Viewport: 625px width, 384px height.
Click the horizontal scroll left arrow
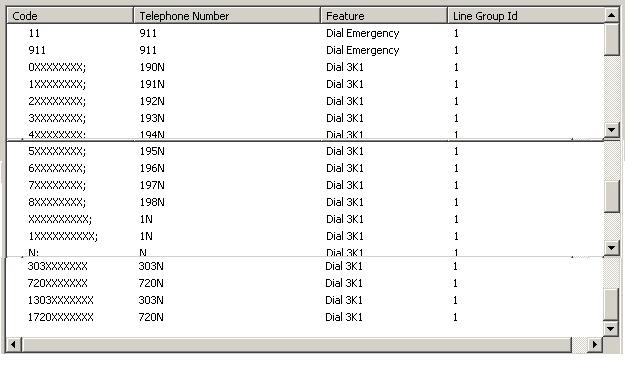13,345
